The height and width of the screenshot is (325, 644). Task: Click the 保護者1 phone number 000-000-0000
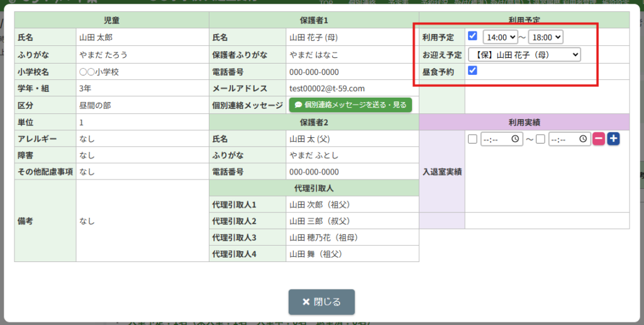[314, 72]
